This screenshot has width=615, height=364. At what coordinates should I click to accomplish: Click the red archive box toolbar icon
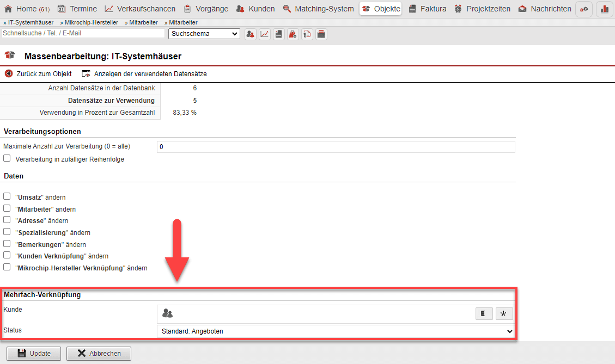coord(321,34)
